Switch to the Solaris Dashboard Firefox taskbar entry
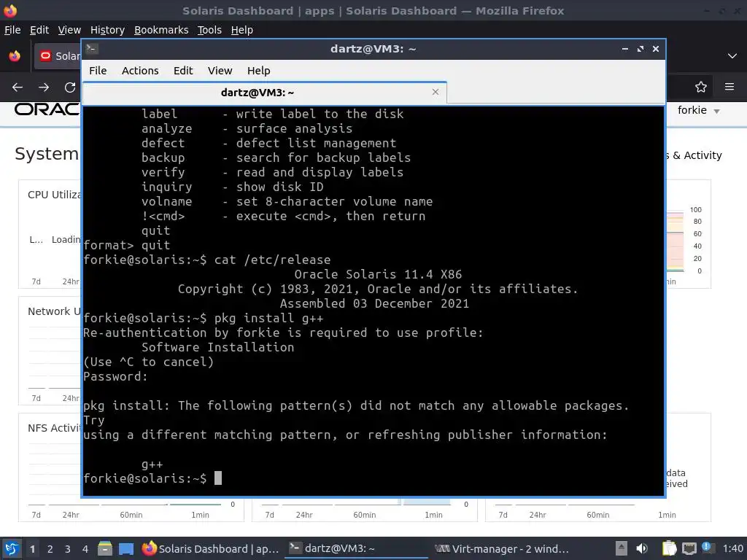The width and height of the screenshot is (747, 560). pos(211,548)
